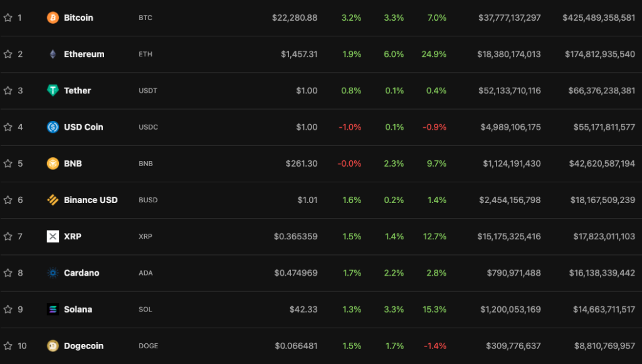Screen dimensions: 642x364
Task: Open the Cardano coin page link
Action: [82, 273]
